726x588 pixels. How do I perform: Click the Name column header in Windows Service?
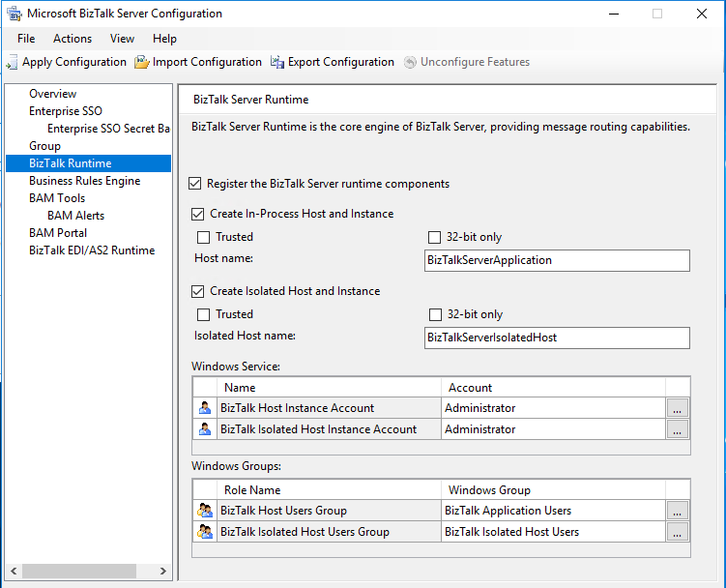click(x=329, y=388)
